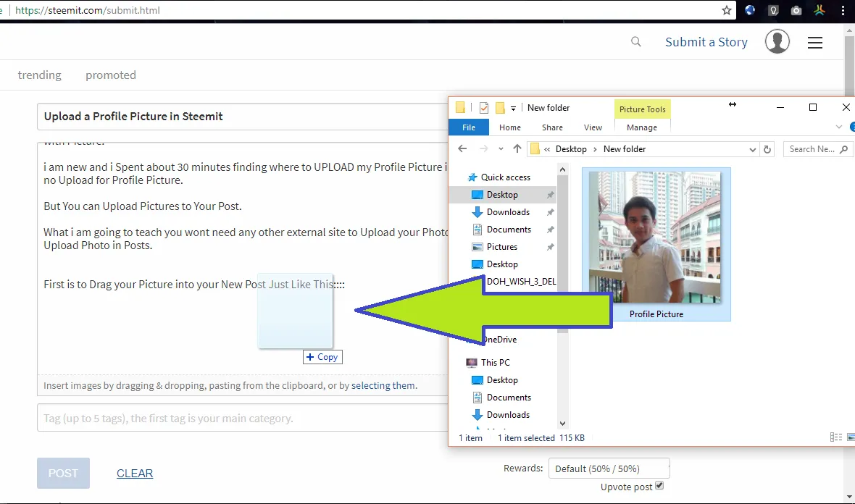Go to the promoted tab
Image resolution: width=855 pixels, height=504 pixels.
click(111, 75)
